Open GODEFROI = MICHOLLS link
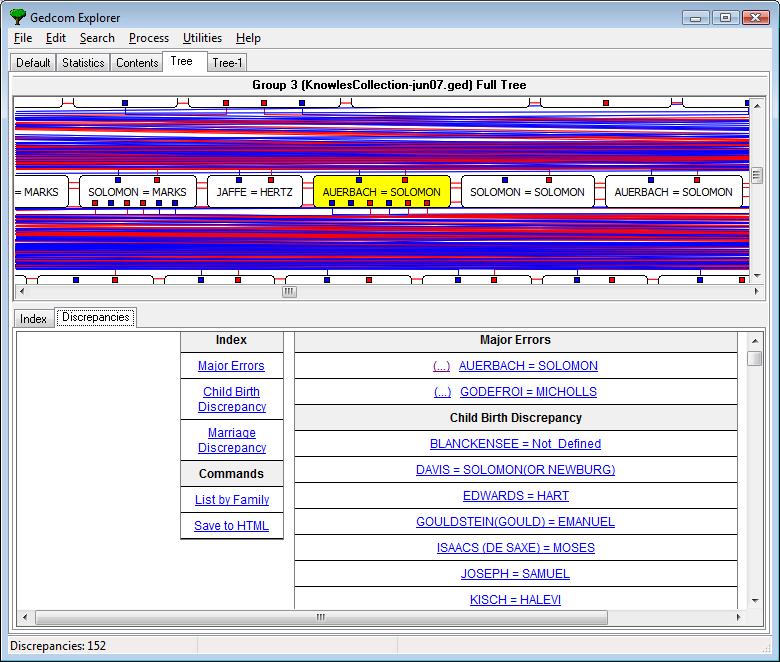The image size is (780, 662). pyautogui.click(x=528, y=391)
